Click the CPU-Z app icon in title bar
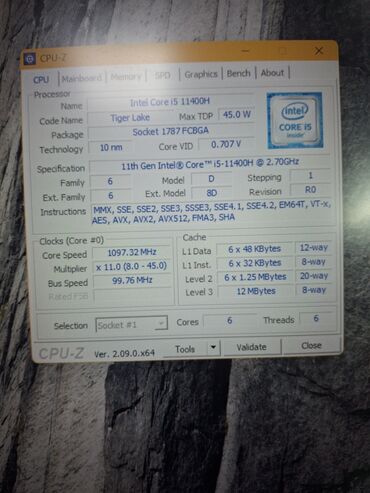 (x=30, y=59)
